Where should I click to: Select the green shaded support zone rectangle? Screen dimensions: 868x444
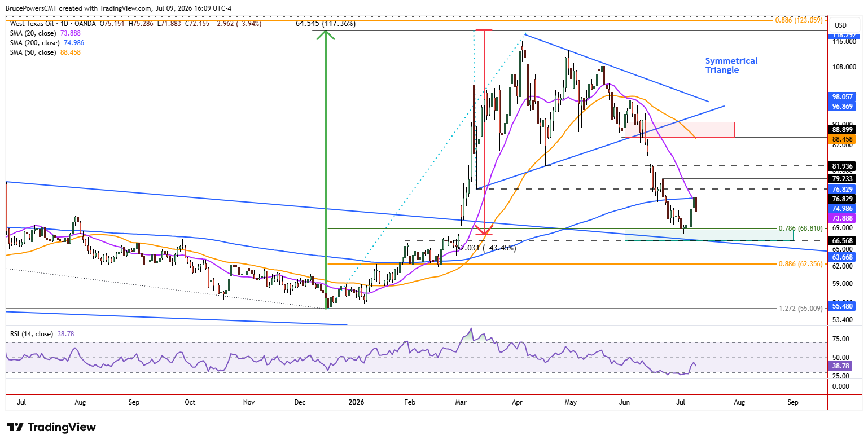[709, 235]
